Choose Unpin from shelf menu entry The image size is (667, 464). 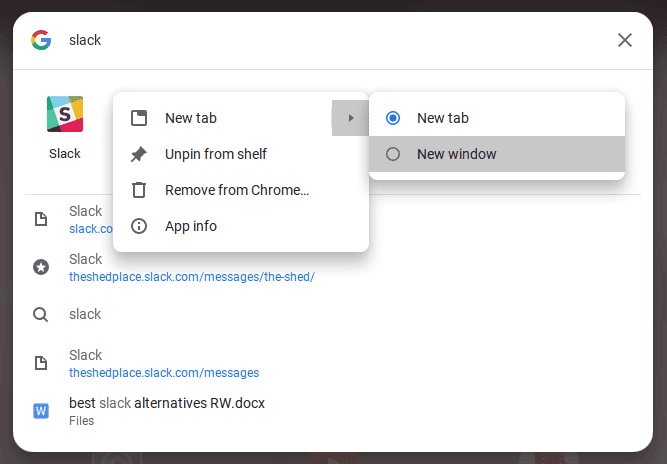[241, 154]
